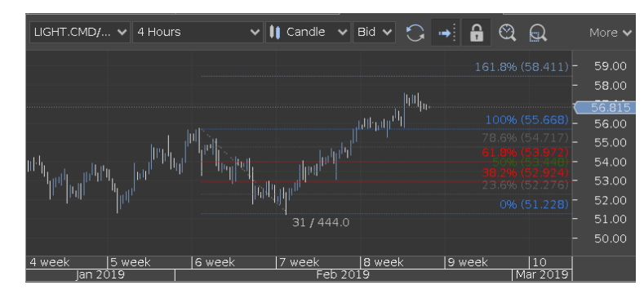
Task: Open the Bid price side dropdown
Action: tap(374, 32)
